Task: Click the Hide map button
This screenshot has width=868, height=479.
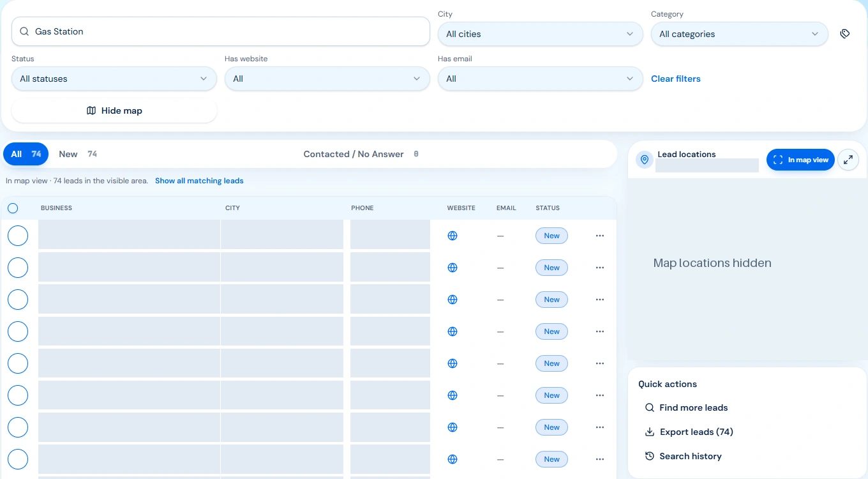Action: [114, 110]
